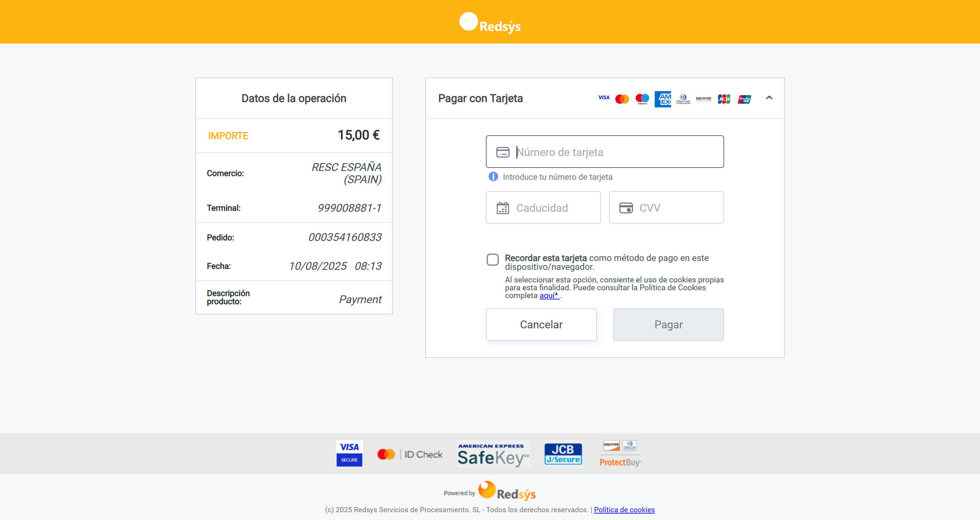The width and height of the screenshot is (980, 520).
Task: Click the Diners Club card icon
Action: (x=683, y=99)
